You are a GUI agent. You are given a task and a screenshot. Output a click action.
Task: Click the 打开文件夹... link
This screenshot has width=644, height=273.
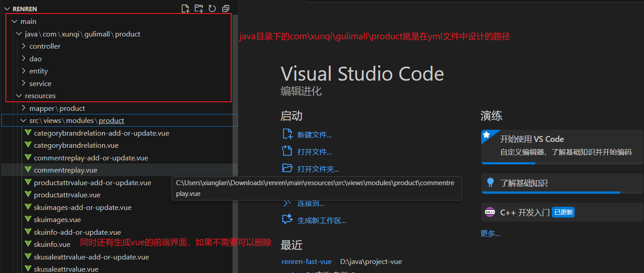(x=318, y=169)
